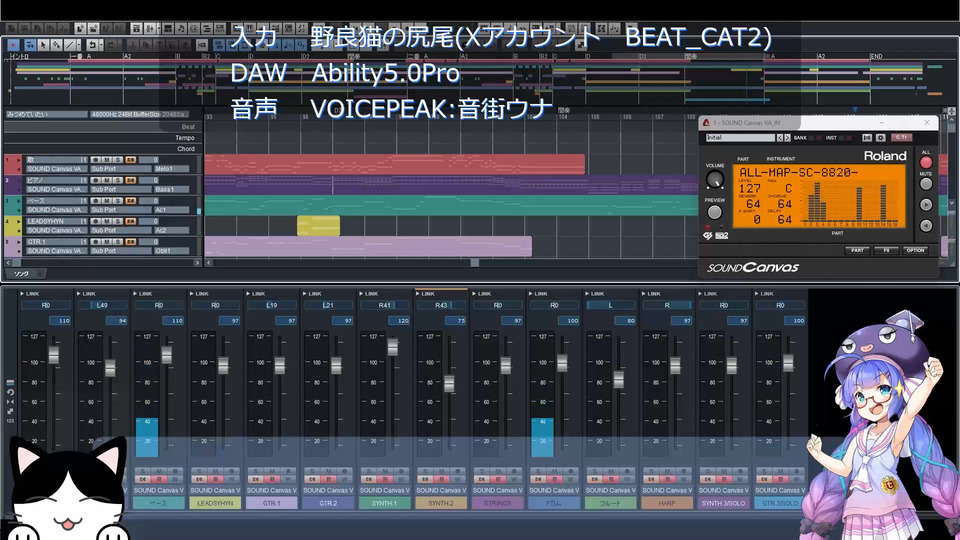The image size is (960, 540).
Task: Expand LINK section above ベース mixer channel
Action: click(135, 294)
